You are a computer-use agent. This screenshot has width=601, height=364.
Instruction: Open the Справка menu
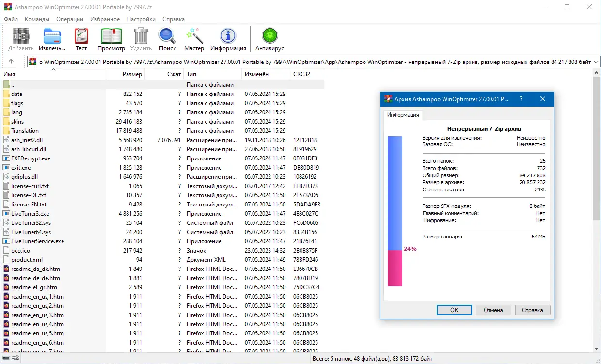click(174, 19)
